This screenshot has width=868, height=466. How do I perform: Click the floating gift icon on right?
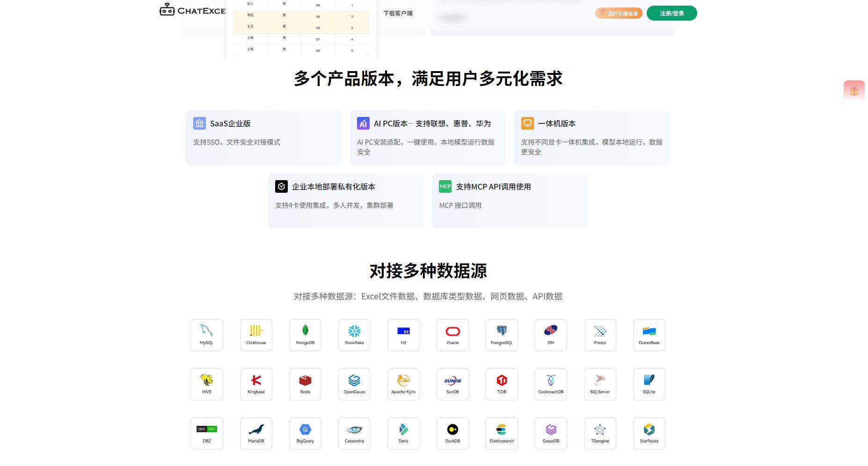(853, 91)
